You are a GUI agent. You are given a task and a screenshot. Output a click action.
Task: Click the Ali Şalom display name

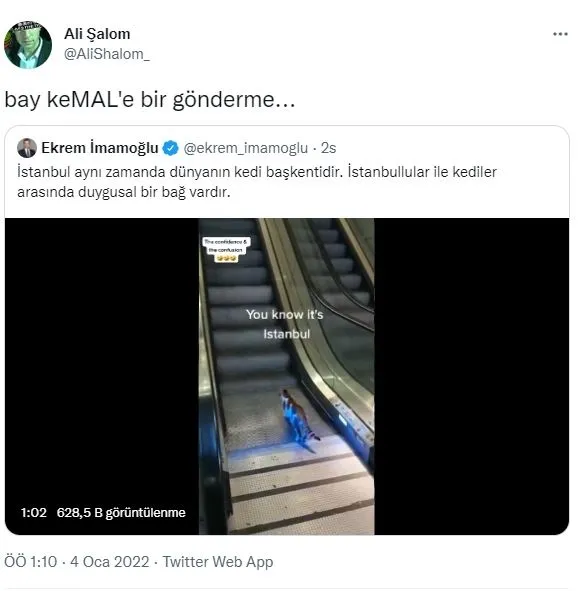pyautogui.click(x=97, y=34)
